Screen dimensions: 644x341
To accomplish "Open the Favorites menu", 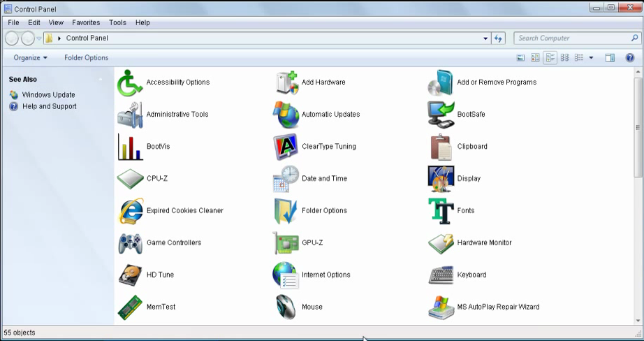I will (86, 22).
